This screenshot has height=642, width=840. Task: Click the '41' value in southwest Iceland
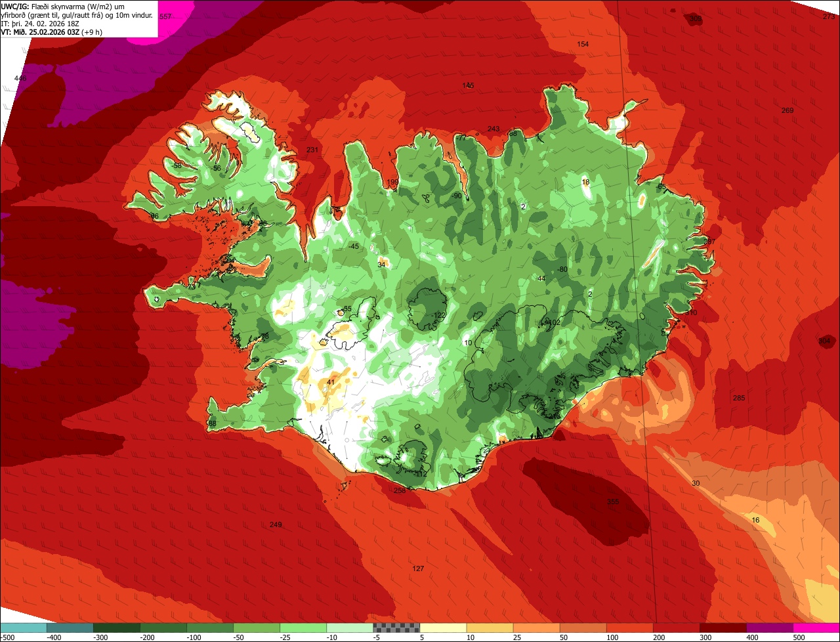point(331,382)
